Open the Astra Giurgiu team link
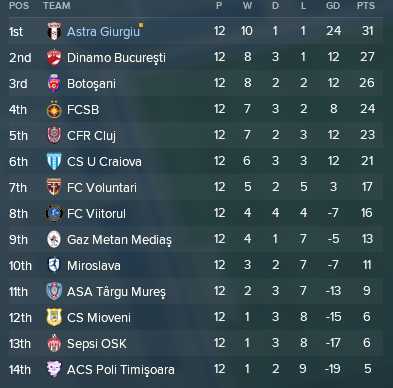 [103, 32]
